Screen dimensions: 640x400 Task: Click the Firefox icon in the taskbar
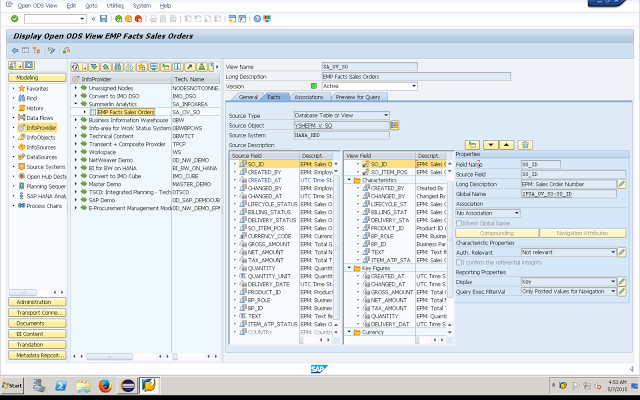point(105,385)
